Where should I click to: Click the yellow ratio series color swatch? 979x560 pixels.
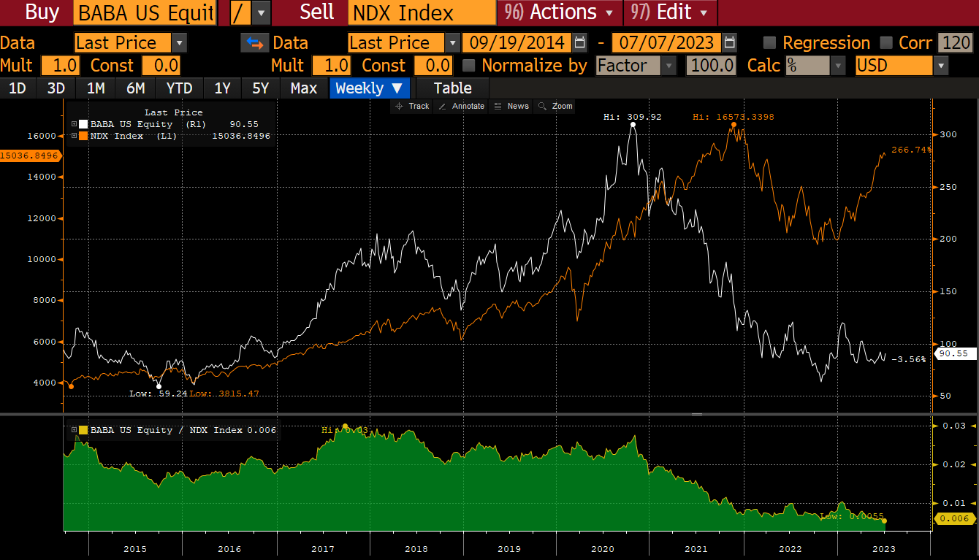pyautogui.click(x=83, y=430)
